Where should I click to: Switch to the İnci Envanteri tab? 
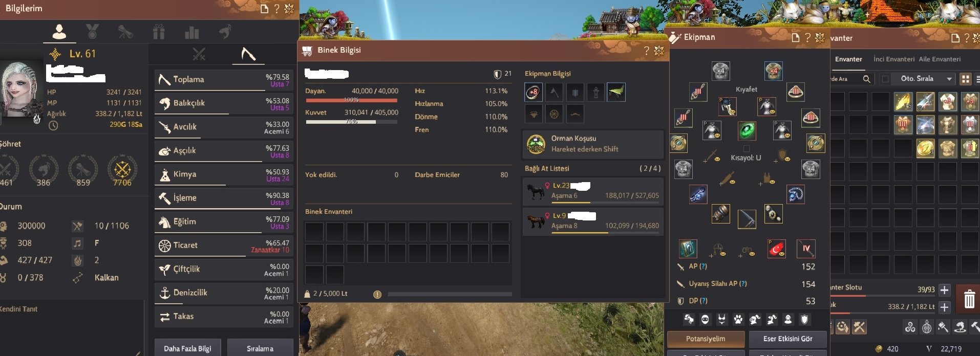[893, 59]
